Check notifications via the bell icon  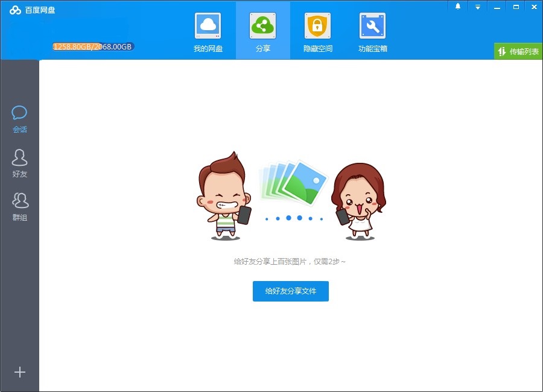(x=457, y=6)
